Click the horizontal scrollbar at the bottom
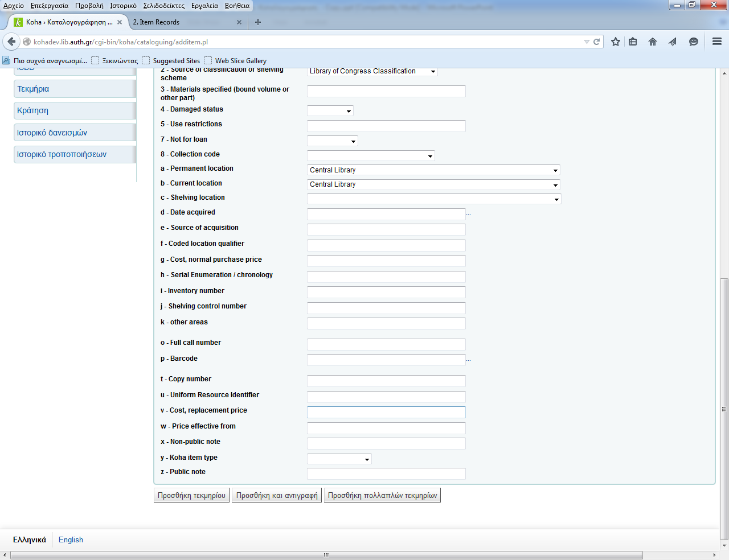 tap(326, 555)
